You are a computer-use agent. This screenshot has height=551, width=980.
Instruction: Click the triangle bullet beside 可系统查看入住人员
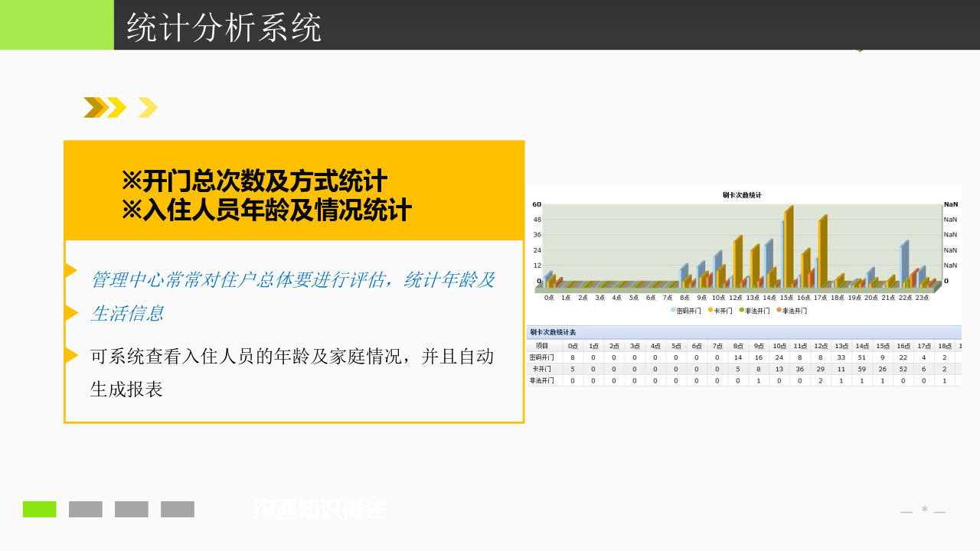tap(70, 355)
